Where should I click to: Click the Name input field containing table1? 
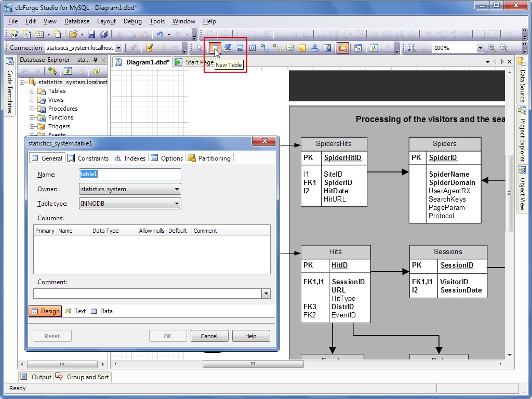pos(130,174)
